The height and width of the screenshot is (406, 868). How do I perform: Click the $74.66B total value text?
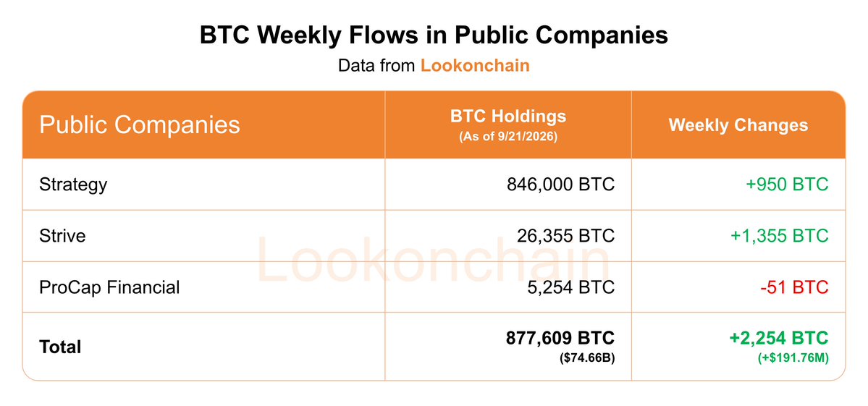click(587, 358)
